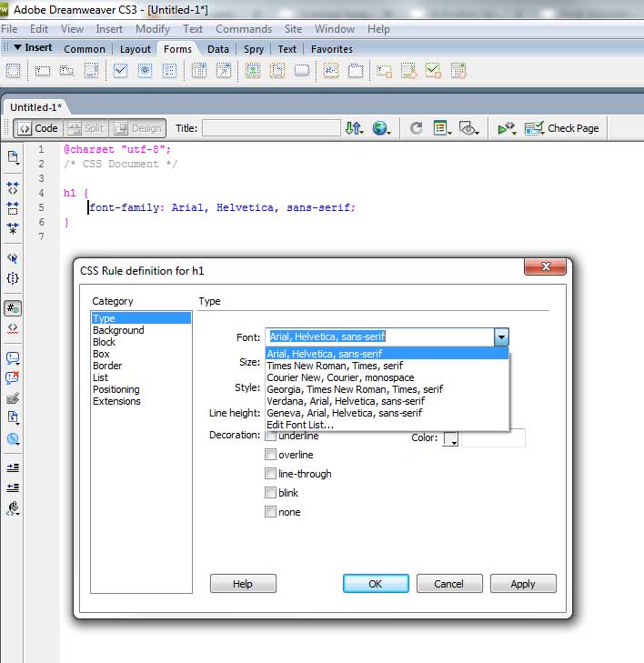Image resolution: width=644 pixels, height=663 pixels.
Task: Select Edit Font List... in font dropdown
Action: (x=300, y=425)
